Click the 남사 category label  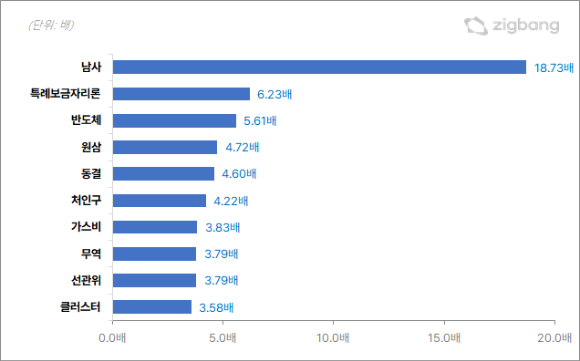click(x=91, y=67)
